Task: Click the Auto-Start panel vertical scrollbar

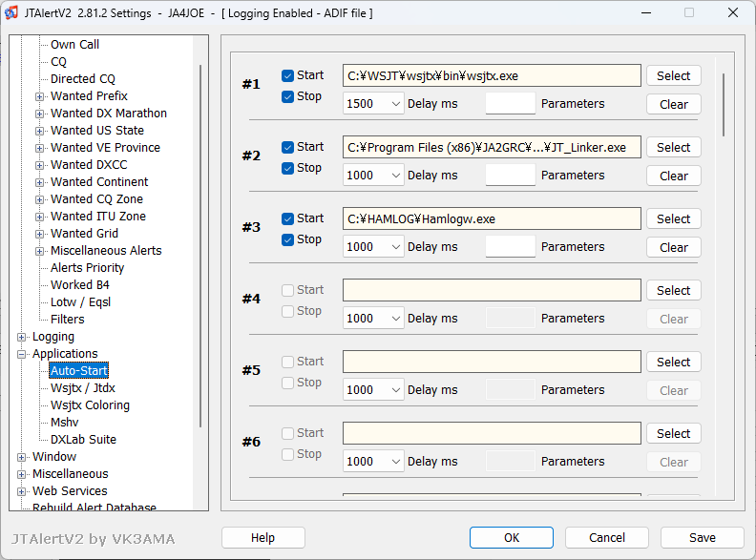Action: [x=724, y=105]
